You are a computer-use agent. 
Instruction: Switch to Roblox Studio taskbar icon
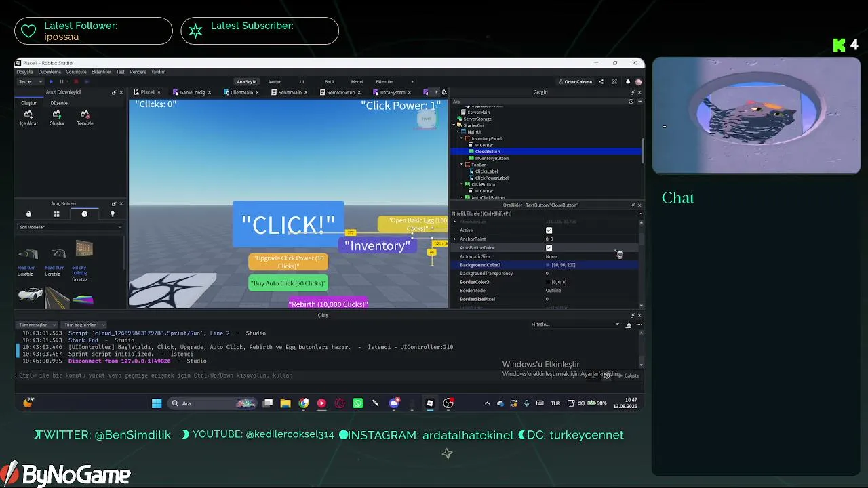430,403
